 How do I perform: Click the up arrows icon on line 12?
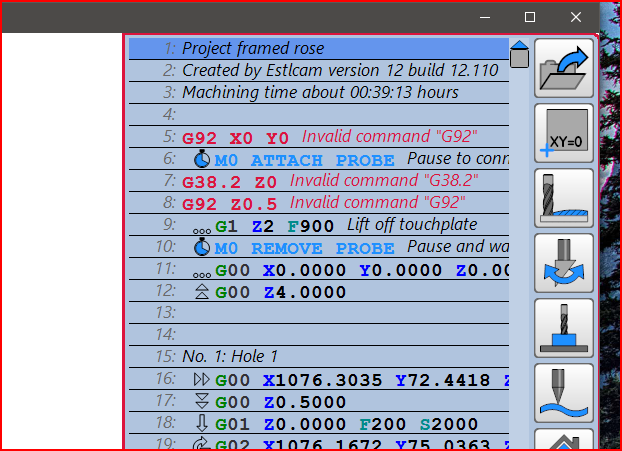coord(202,292)
